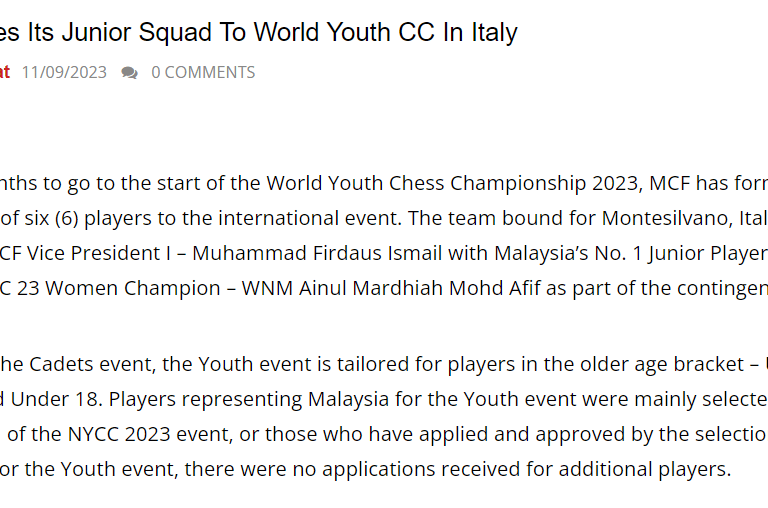Click the 11/09/2023 post date
768x508 pixels.
point(64,73)
